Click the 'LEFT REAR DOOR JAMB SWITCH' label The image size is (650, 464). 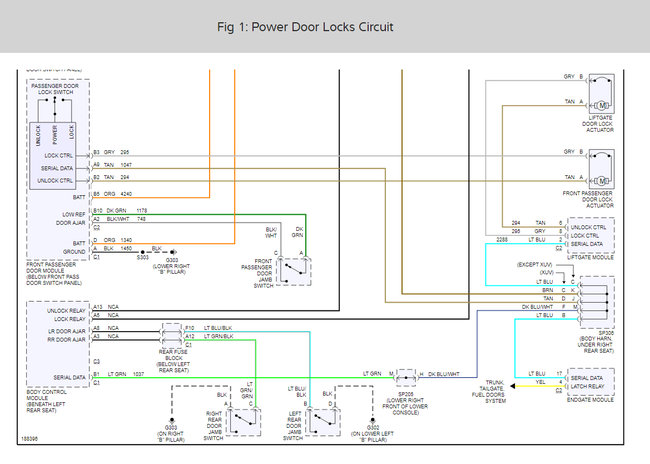[293, 426]
